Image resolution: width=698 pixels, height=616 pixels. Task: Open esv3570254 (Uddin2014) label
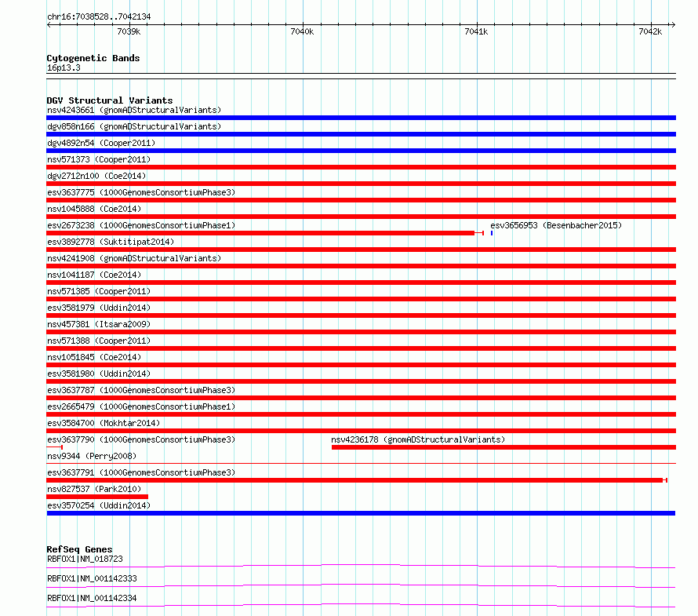(x=99, y=505)
